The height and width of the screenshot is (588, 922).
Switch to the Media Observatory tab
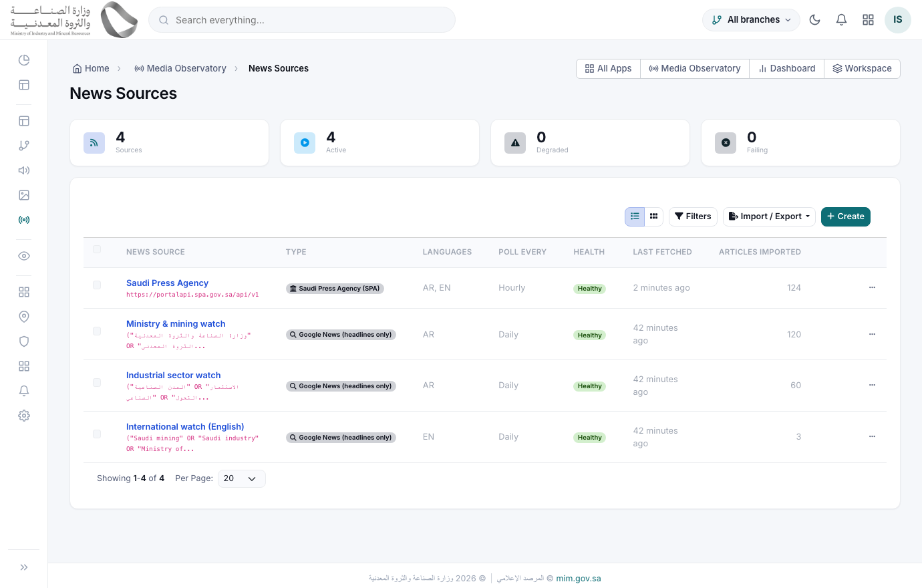point(695,69)
